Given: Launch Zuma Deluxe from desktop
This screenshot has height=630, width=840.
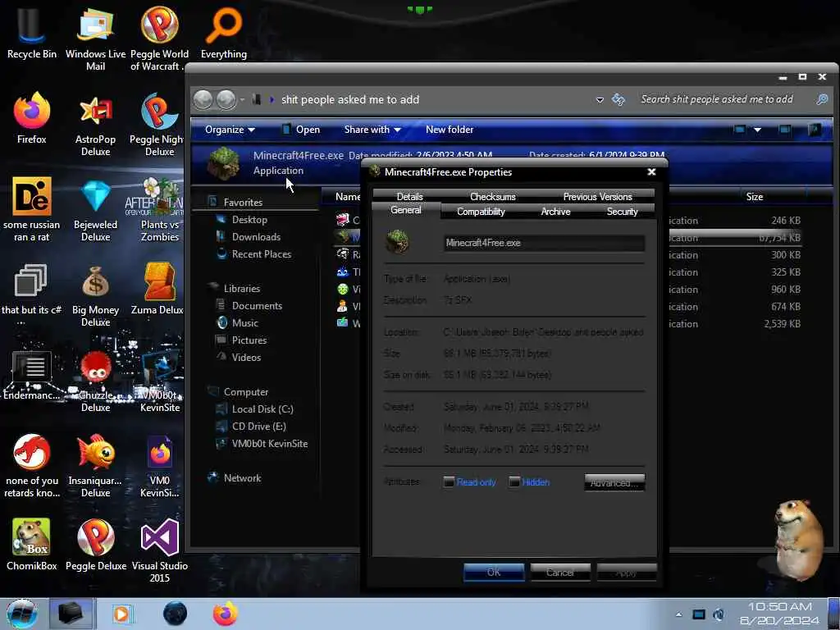Looking at the screenshot, I should 158,290.
